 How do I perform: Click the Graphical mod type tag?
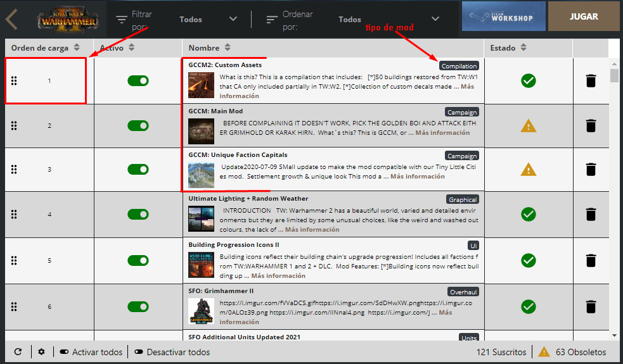click(463, 199)
